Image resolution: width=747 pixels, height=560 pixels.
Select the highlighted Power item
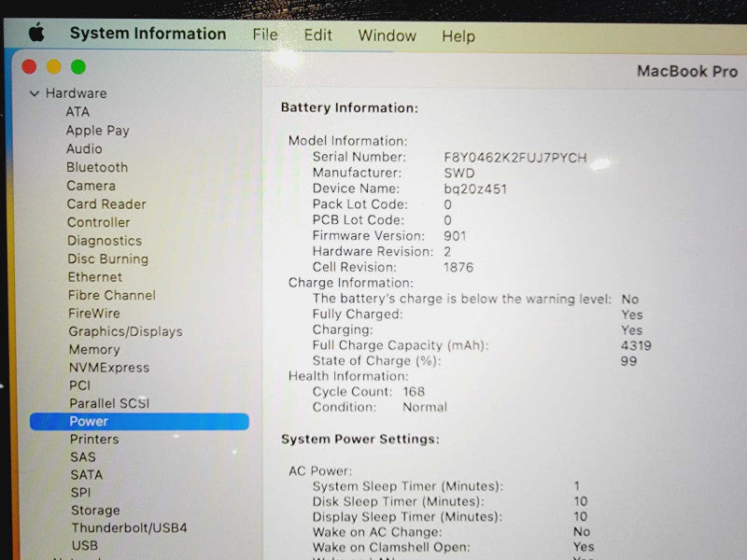139,422
